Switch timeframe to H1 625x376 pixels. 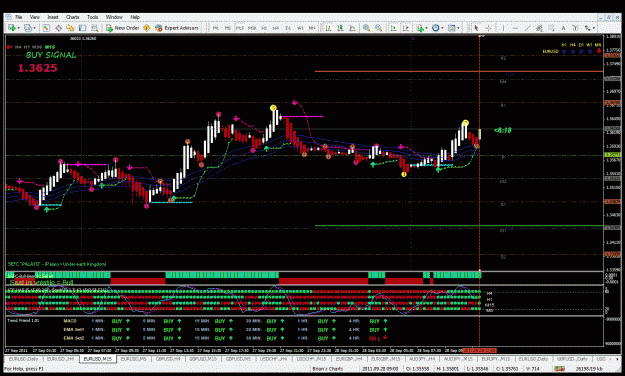(264, 28)
